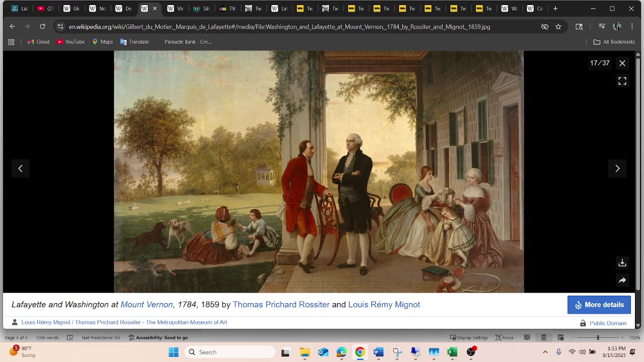Screen dimensions: 644x362
Task: Switch to the 'Sil' tab
Action: [x=202, y=9]
